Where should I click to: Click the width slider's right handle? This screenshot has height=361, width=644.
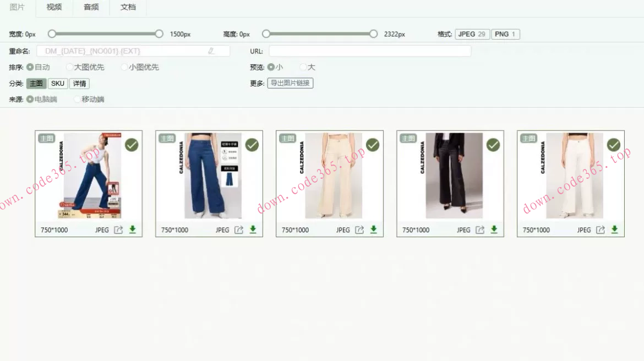tap(159, 34)
